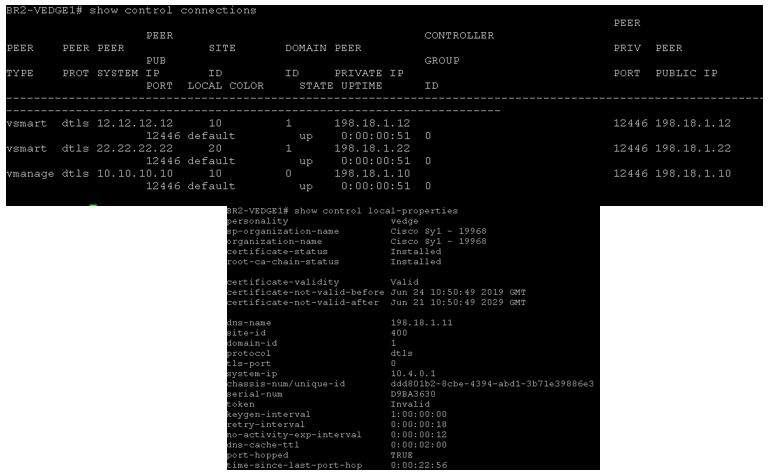Click the dns-name value 198.18.1.11
The image size is (768, 474).
421,323
